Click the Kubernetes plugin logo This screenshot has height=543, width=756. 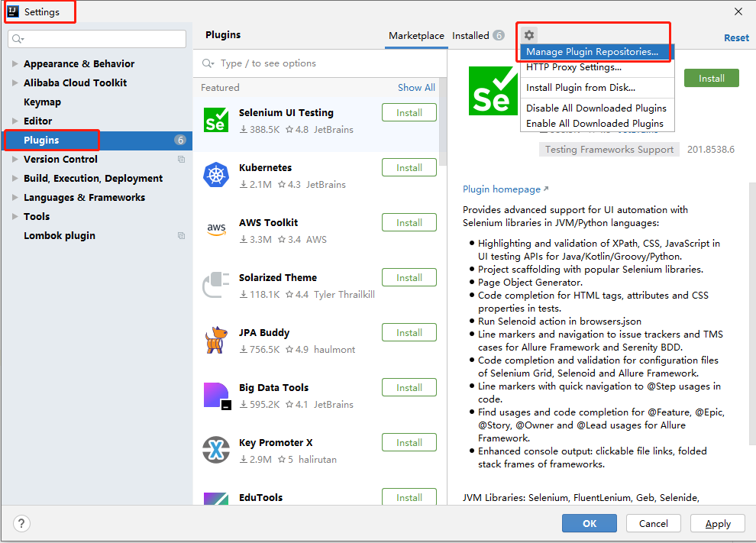216,175
